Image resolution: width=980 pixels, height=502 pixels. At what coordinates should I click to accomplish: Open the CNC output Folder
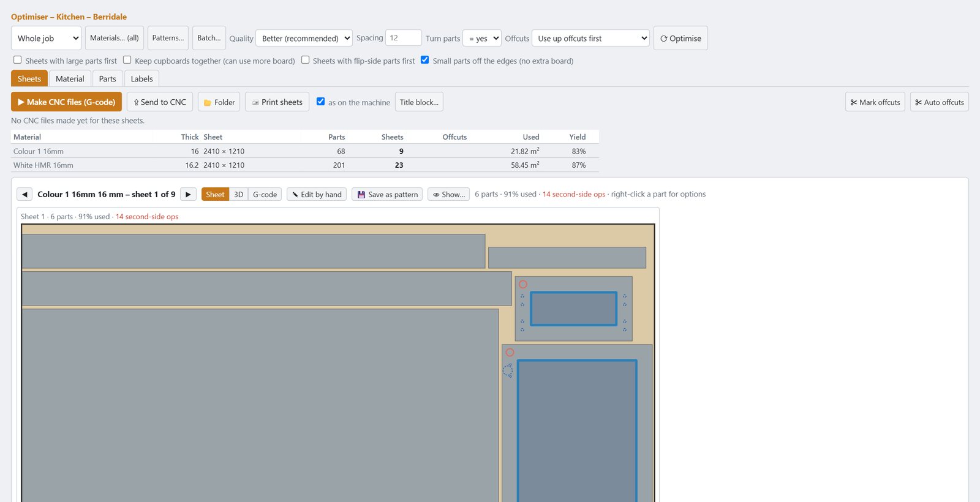click(x=219, y=102)
